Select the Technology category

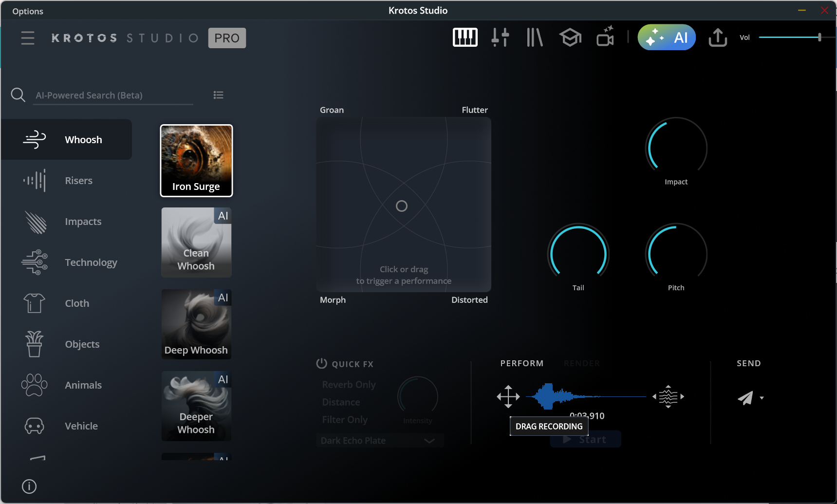tap(67, 262)
